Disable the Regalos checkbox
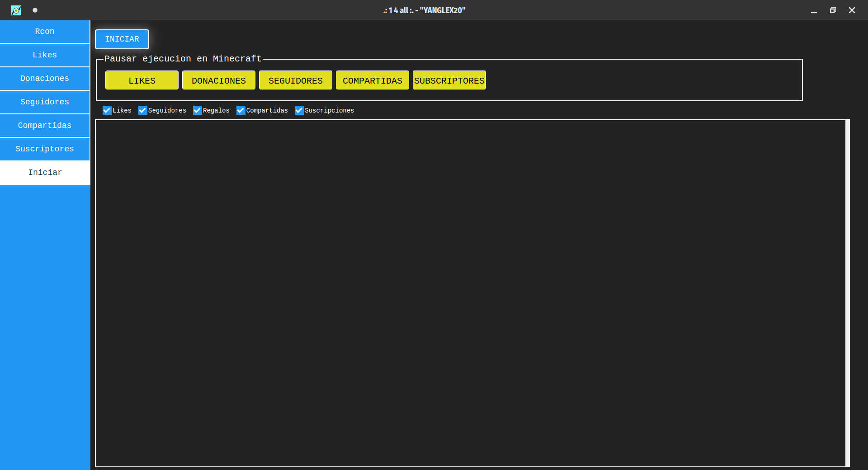The height and width of the screenshot is (470, 868). pyautogui.click(x=198, y=110)
